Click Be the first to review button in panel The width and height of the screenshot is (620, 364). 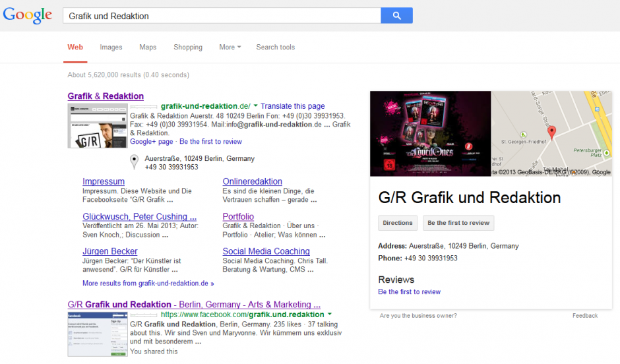(458, 223)
